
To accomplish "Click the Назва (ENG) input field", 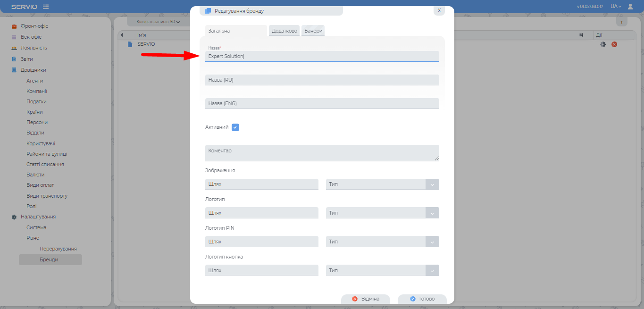I will pos(322,103).
